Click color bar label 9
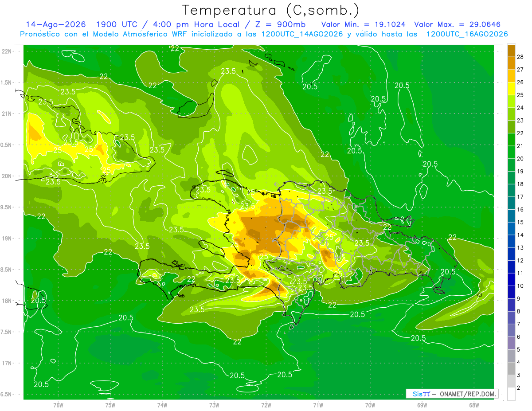 519,299
